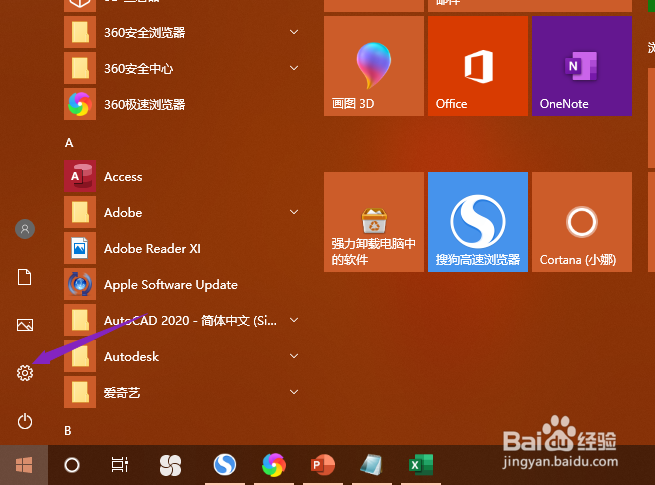Open Access from the app list
This screenshot has width=655, height=485.
coord(184,176)
